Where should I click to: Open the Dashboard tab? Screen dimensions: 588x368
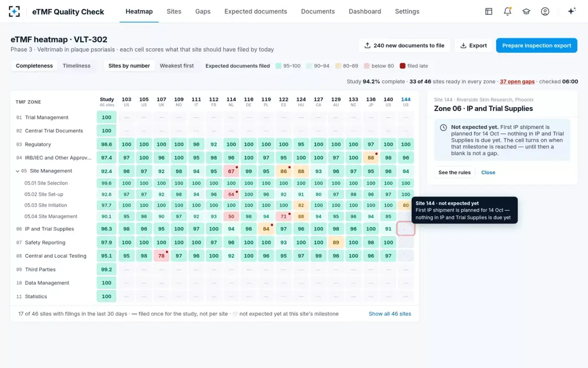pyautogui.click(x=365, y=11)
